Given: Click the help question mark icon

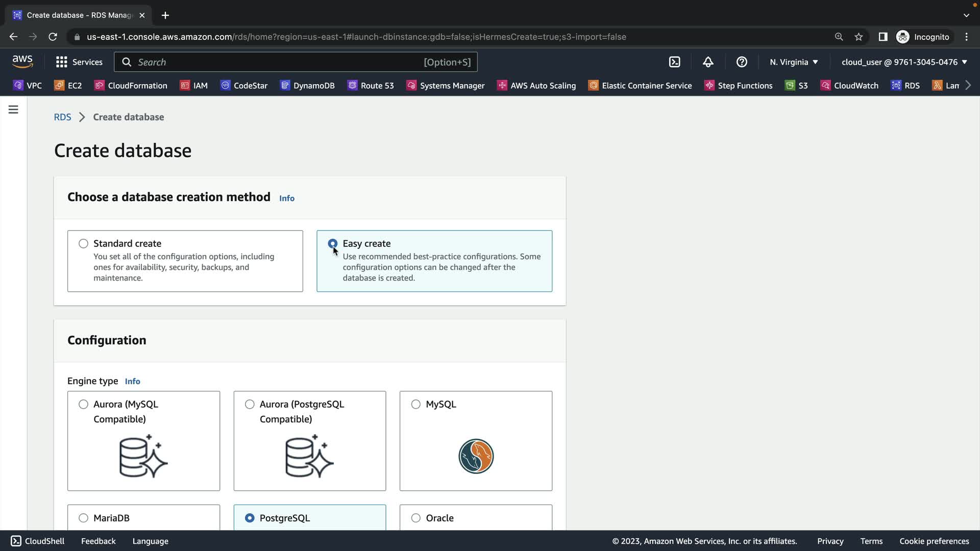Looking at the screenshot, I should point(742,62).
